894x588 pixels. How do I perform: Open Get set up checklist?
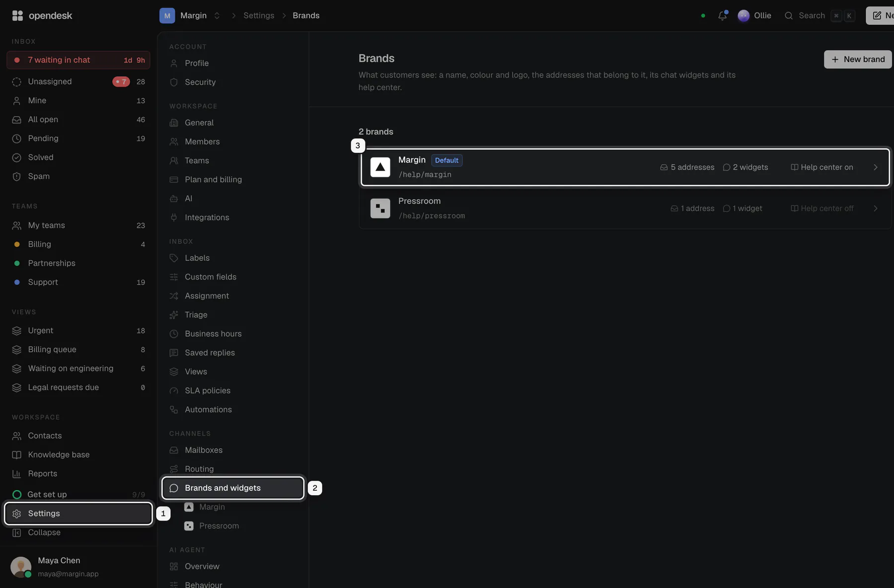[x=78, y=495]
